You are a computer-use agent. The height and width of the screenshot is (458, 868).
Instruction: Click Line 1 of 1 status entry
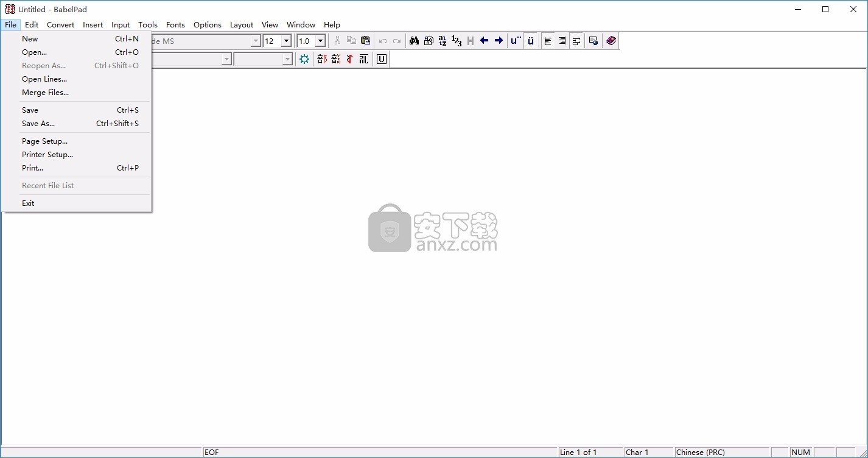point(578,452)
